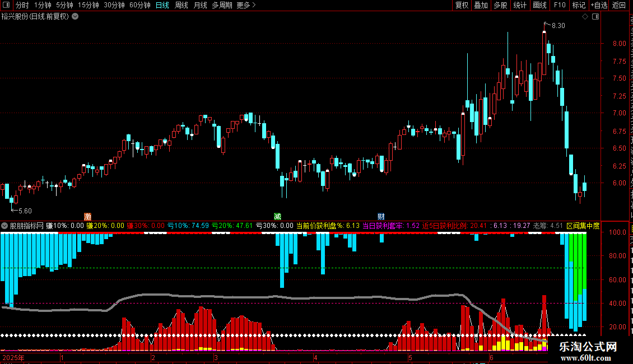Click the green 减 event marker
The image size is (633, 364).
pos(277,217)
